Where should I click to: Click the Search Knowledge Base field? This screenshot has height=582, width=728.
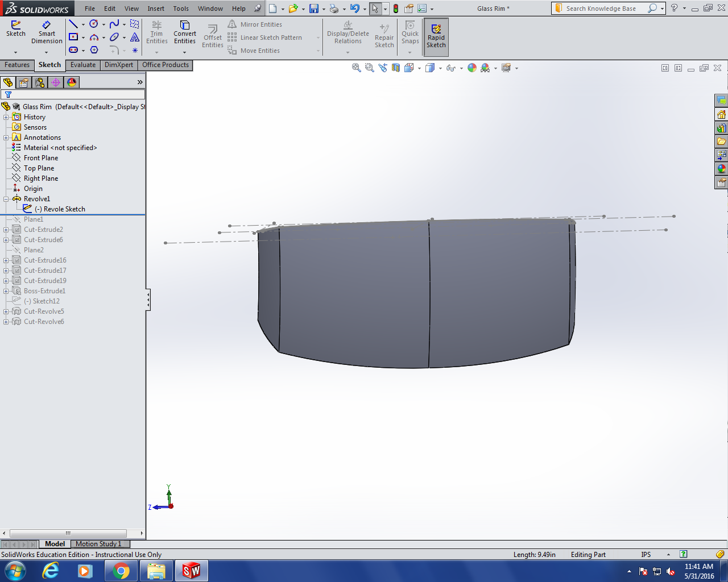click(601, 9)
